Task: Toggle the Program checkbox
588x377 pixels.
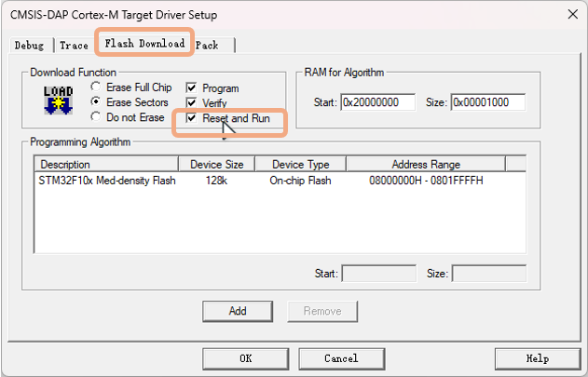Action: (x=191, y=88)
